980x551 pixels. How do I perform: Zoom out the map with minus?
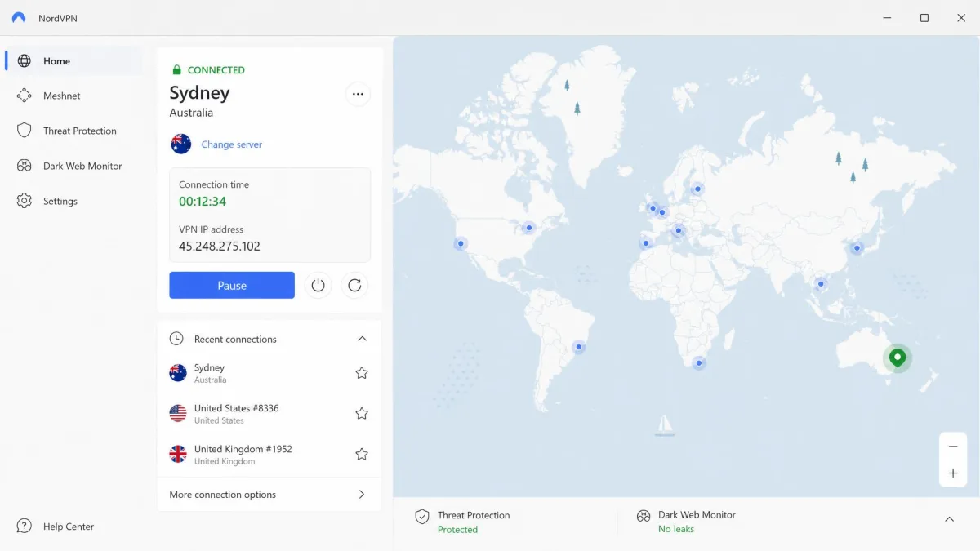point(953,447)
